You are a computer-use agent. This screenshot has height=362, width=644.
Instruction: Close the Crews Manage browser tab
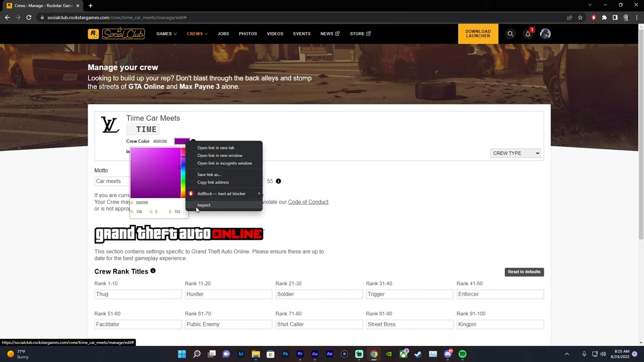click(78, 6)
